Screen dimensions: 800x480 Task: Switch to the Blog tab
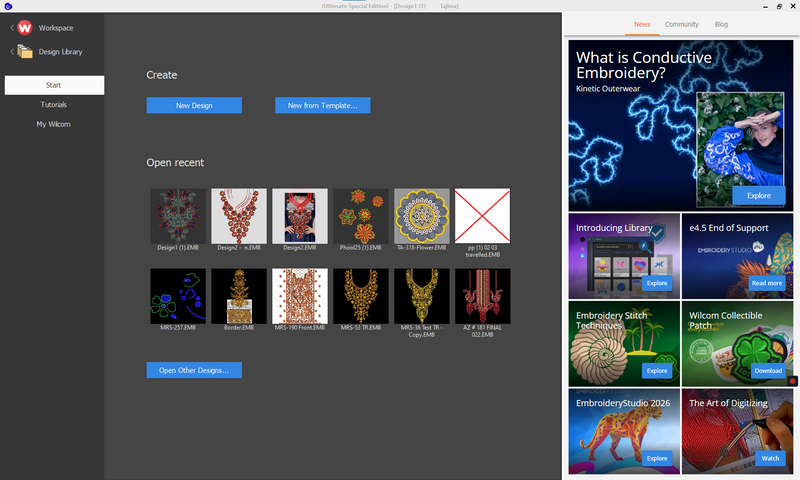721,24
